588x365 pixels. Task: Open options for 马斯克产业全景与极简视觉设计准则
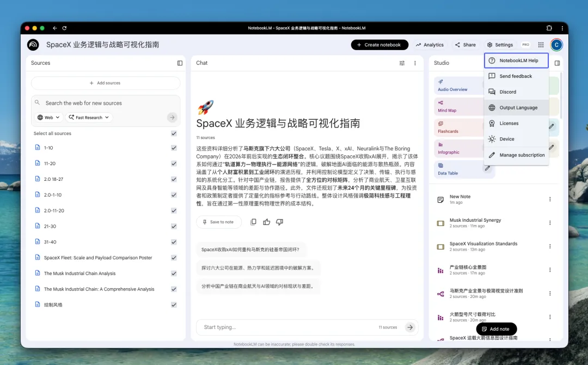(550, 293)
